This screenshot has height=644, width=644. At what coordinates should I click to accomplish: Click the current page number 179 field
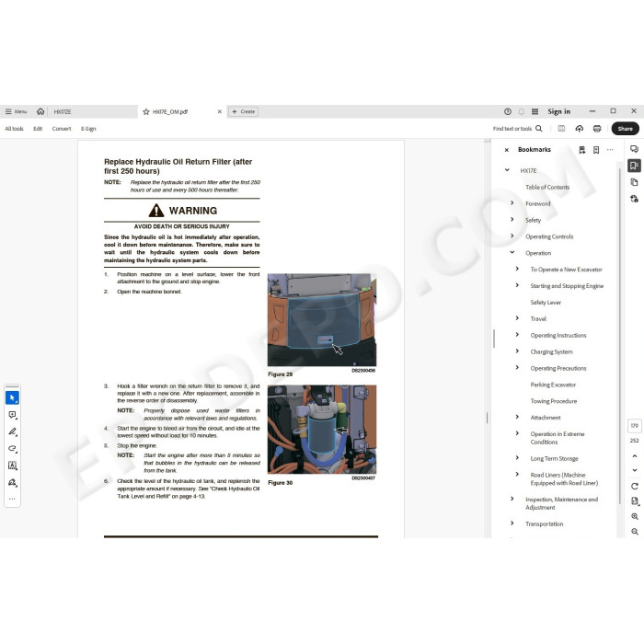pos(634,426)
